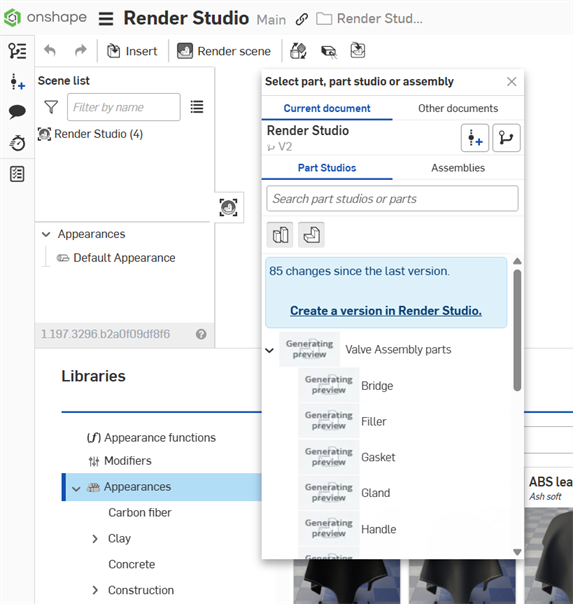The width and height of the screenshot is (573, 604).
Task: Open the comments speech bubble panel
Action: (17, 112)
